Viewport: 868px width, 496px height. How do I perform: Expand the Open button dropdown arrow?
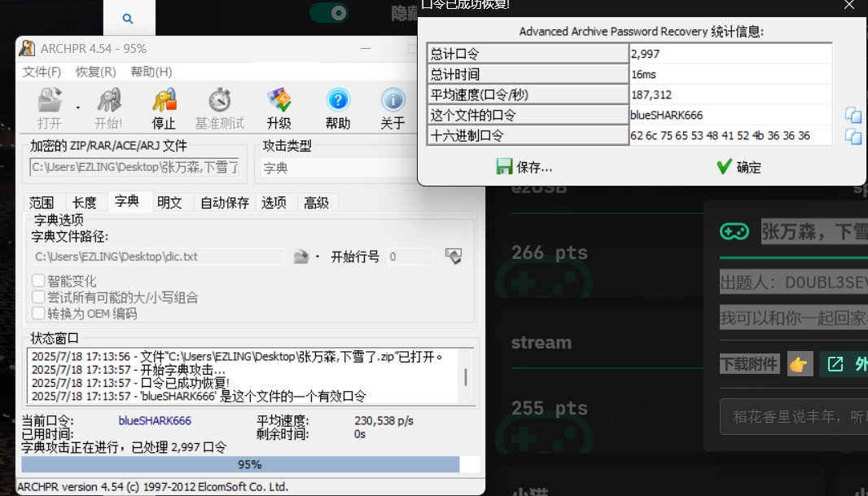[x=78, y=107]
